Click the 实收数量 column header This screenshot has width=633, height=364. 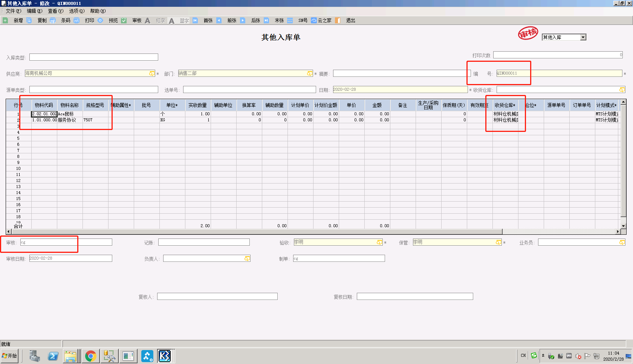click(x=198, y=105)
